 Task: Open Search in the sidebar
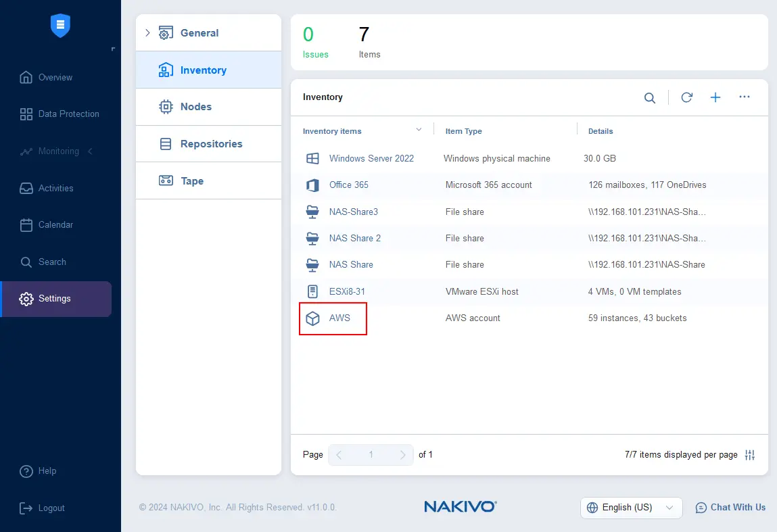tap(43, 262)
